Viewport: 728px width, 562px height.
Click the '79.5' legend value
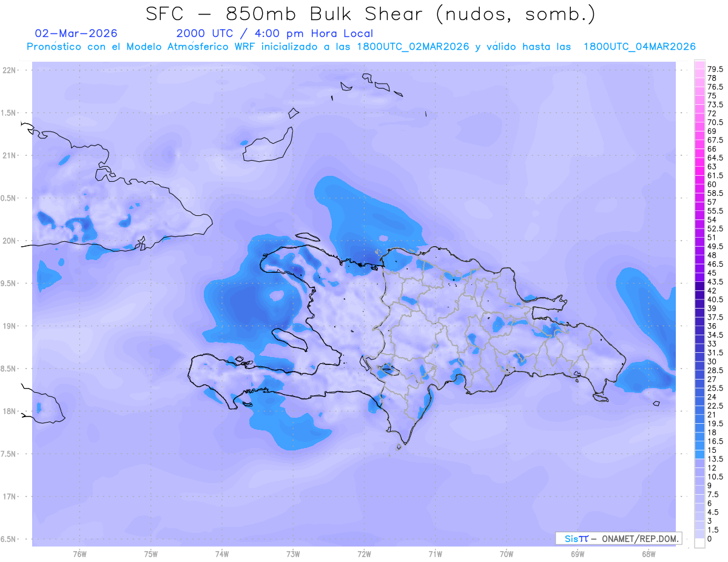click(x=715, y=70)
